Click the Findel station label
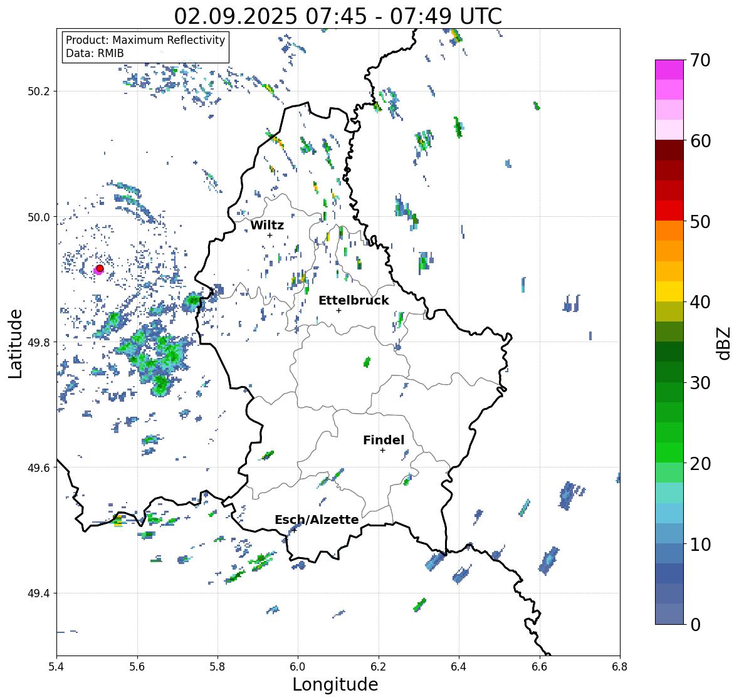Viewport: 739px width, 700px height. [384, 440]
